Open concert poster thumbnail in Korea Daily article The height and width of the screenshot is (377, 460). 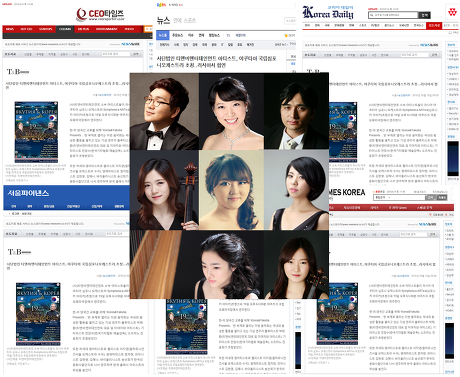click(x=343, y=132)
